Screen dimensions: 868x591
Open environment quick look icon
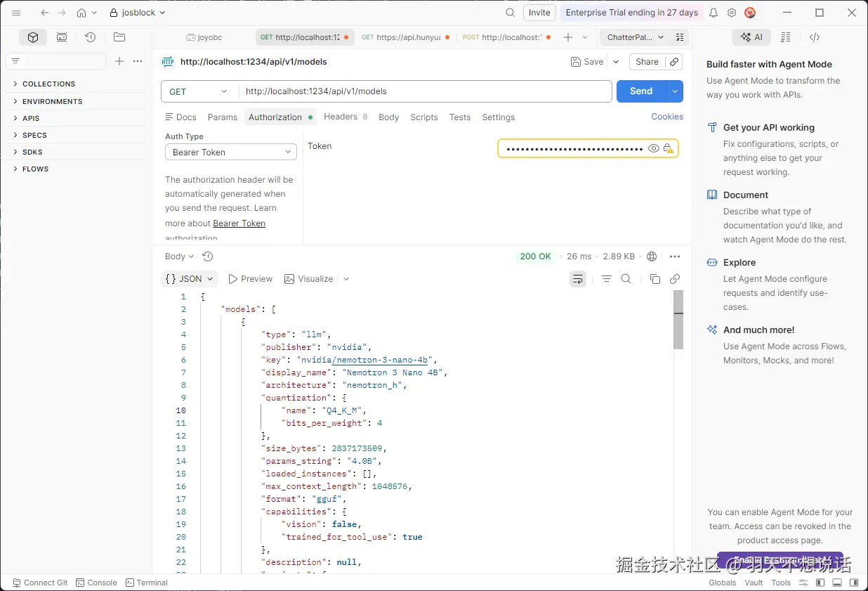(x=679, y=37)
